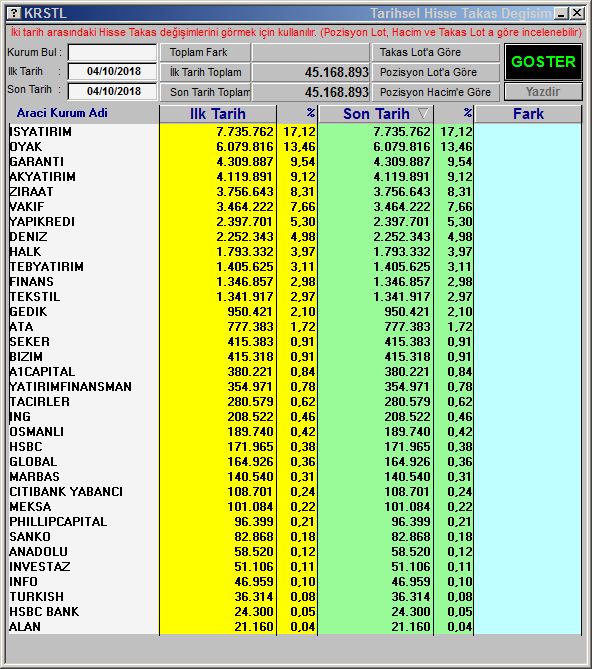Image resolution: width=592 pixels, height=669 pixels.
Task: Select Pozisyon Hacim'e Göre option
Action: (435, 92)
